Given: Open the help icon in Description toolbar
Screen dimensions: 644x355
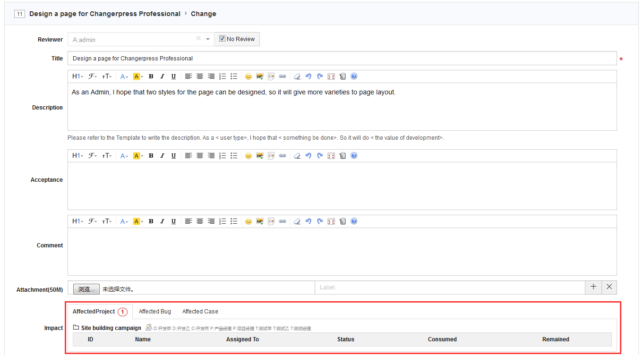Looking at the screenshot, I should 354,76.
